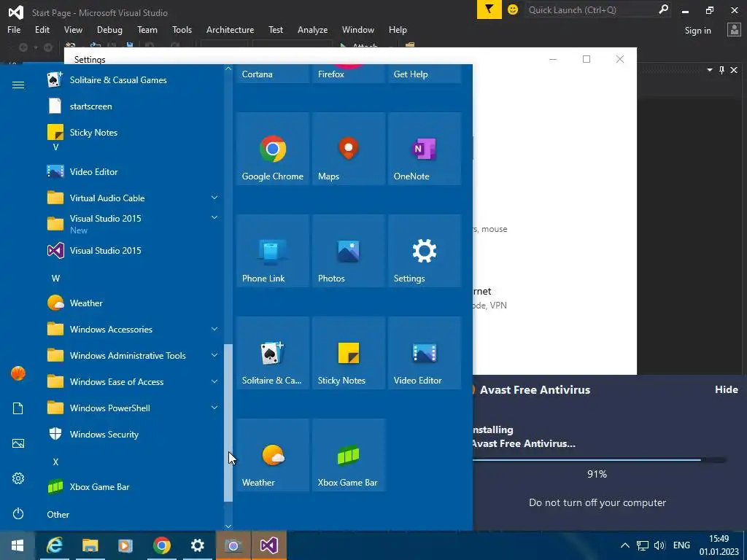Open the Sticky Notes tile

pyautogui.click(x=349, y=354)
